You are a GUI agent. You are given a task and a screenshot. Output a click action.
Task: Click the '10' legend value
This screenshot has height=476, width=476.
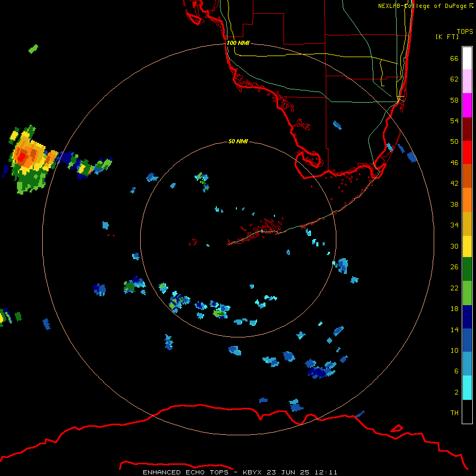[454, 350]
